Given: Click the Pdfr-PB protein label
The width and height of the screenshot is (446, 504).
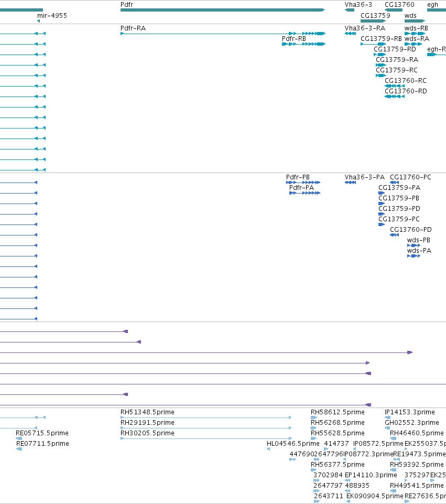Looking at the screenshot, I should coord(298,177).
